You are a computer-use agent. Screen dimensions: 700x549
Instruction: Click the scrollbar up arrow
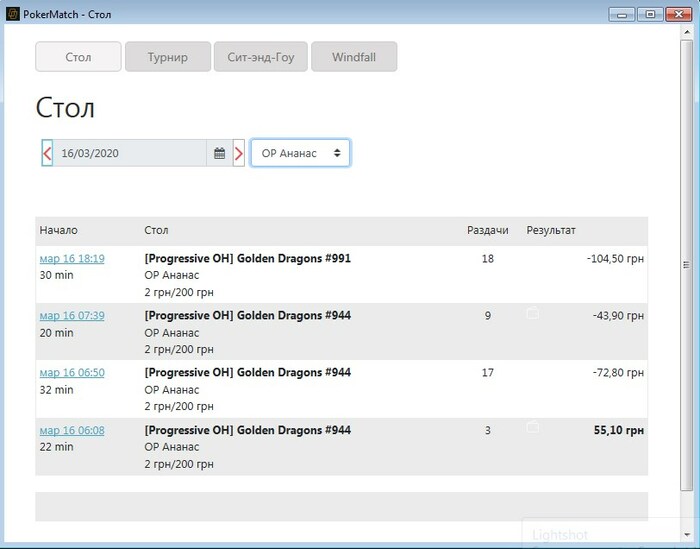(687, 32)
